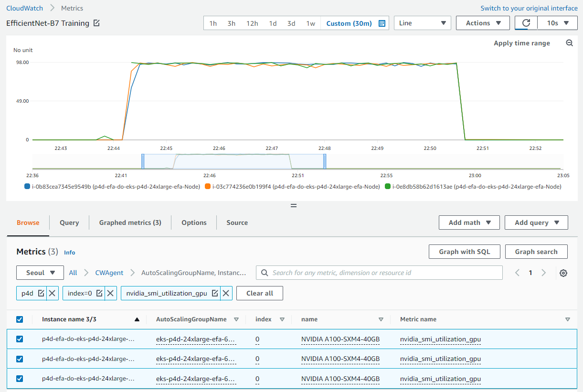Viewport: 583px width, 392px height.
Task: Click the magnifier zoom icon on graph
Action: click(x=569, y=43)
